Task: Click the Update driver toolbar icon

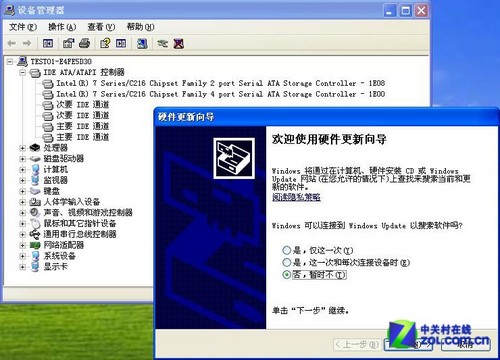Action: pyautogui.click(x=163, y=43)
